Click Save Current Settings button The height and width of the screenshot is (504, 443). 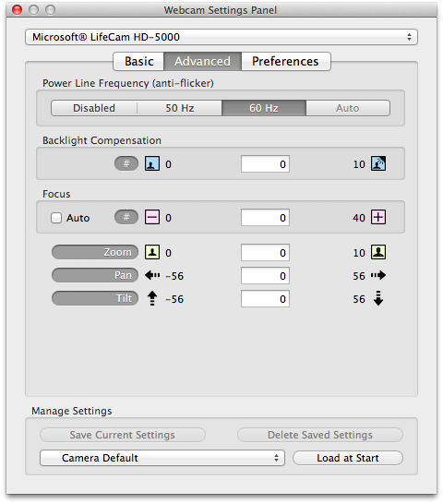point(123,435)
